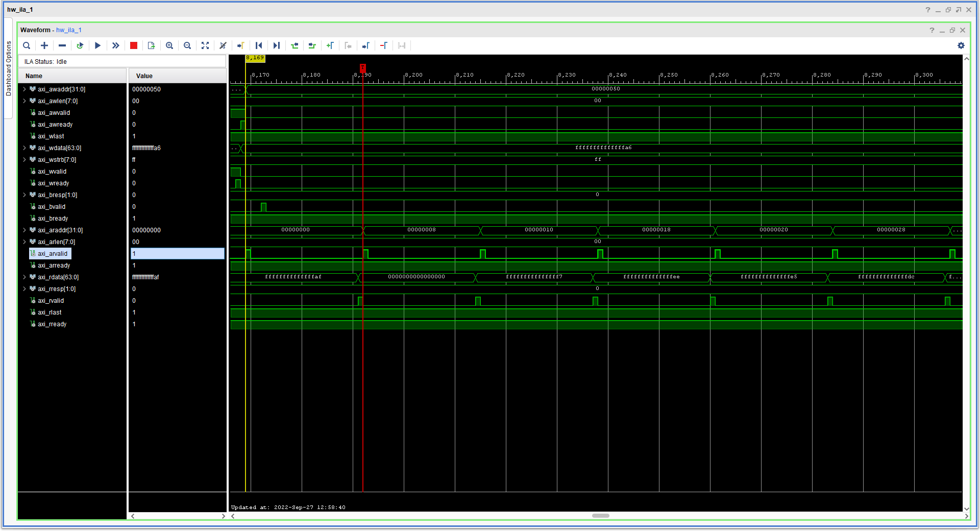Run trigger for this ILA core
The height and width of the screenshot is (531, 980).
(x=97, y=45)
